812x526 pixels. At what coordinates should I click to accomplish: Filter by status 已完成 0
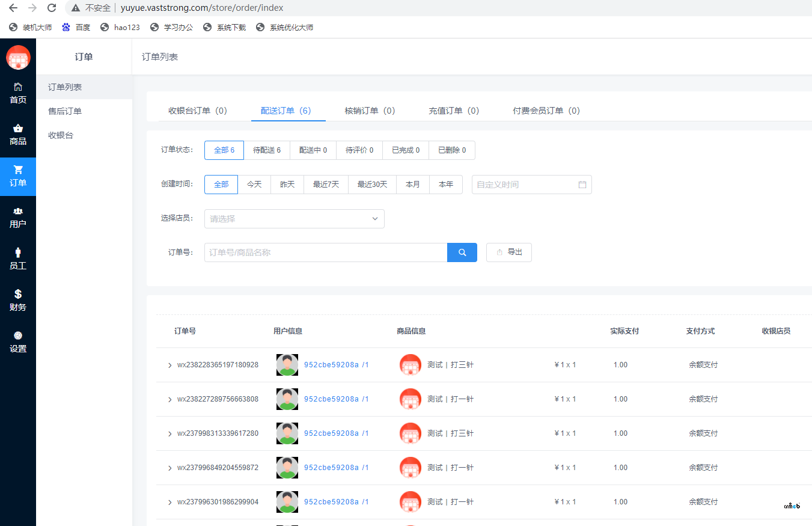coord(406,150)
